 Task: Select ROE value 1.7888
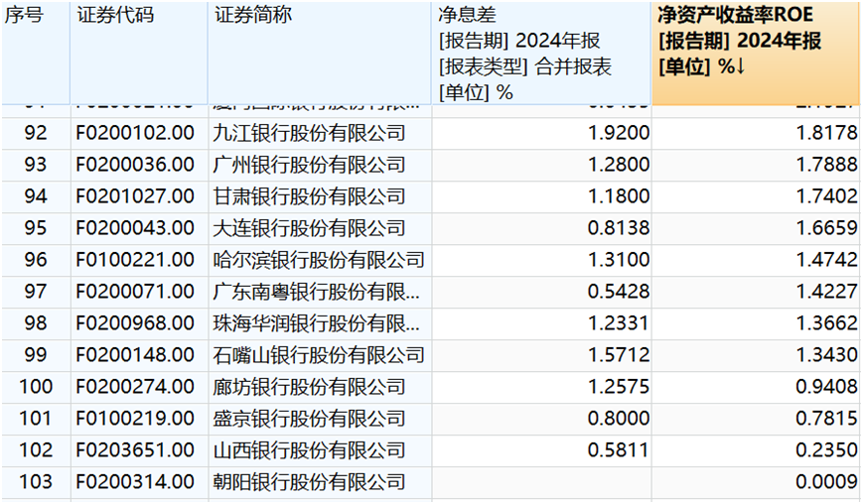(x=826, y=165)
